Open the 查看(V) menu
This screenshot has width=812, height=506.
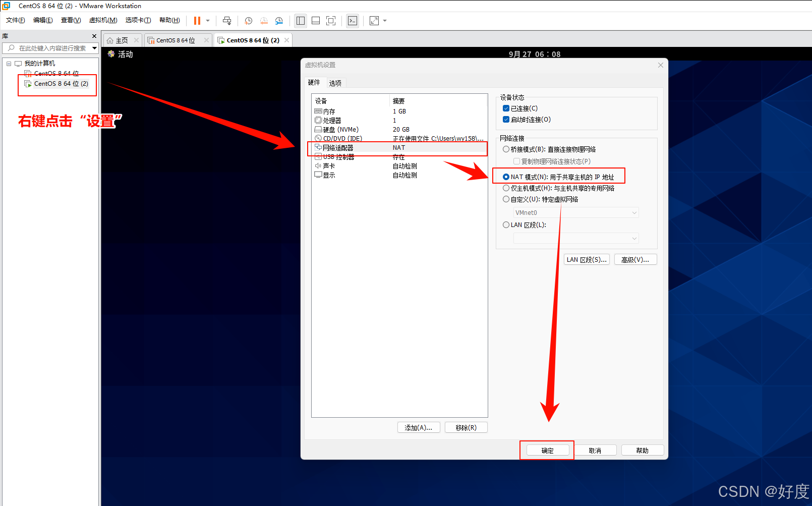click(x=71, y=20)
